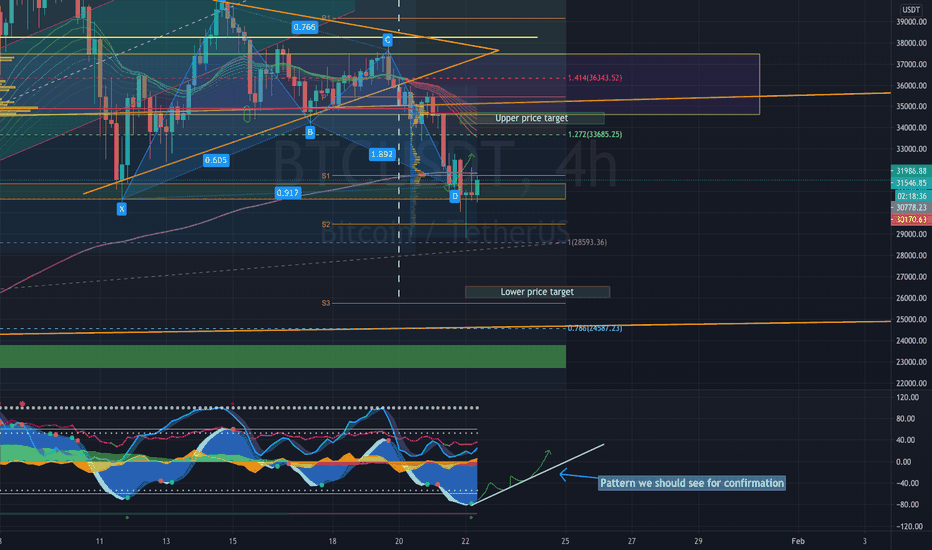Click 28000.00 on the price axis

[911, 256]
